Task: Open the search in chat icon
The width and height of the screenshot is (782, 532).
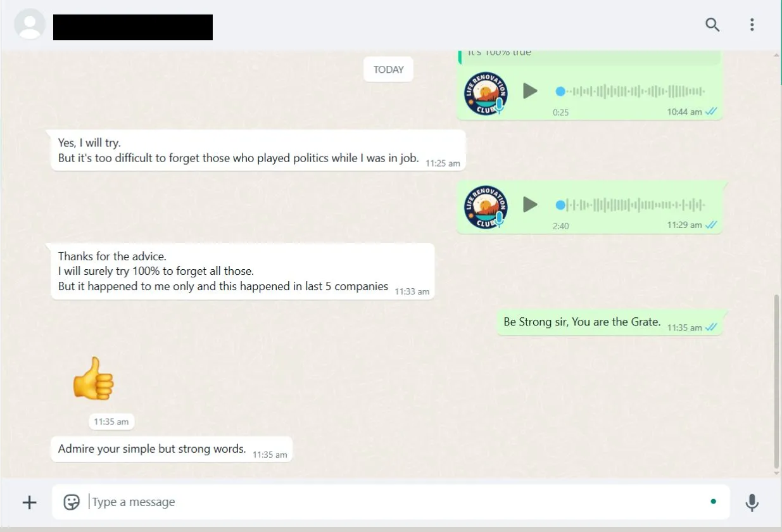Action: tap(712, 25)
